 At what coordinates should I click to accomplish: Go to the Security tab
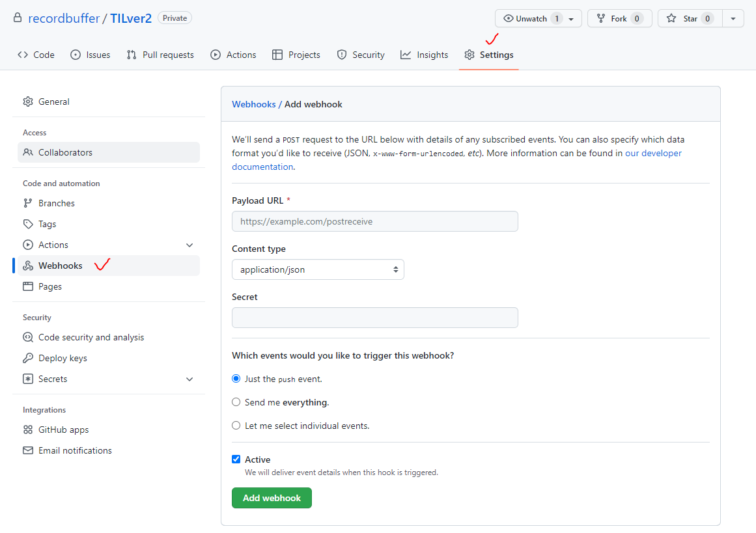click(361, 55)
